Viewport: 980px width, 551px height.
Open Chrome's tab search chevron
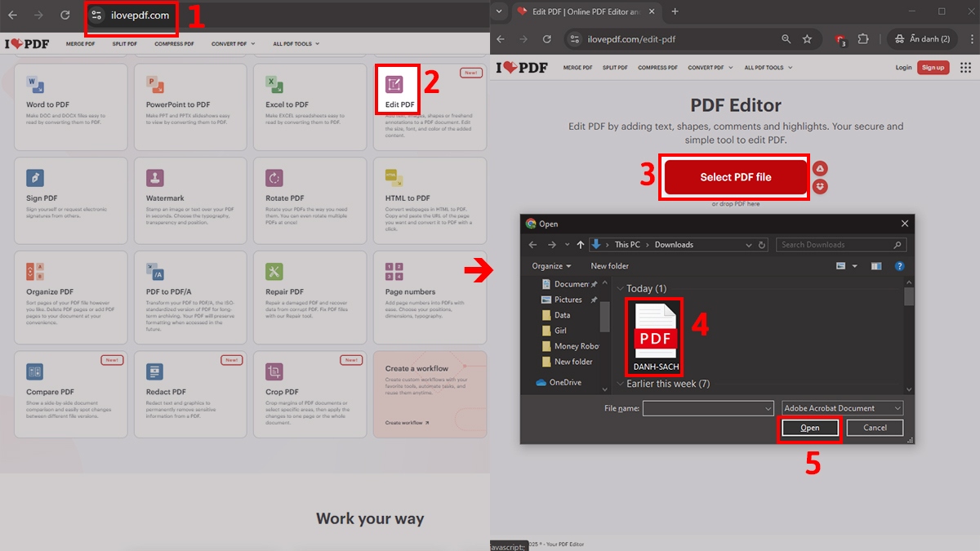[501, 11]
